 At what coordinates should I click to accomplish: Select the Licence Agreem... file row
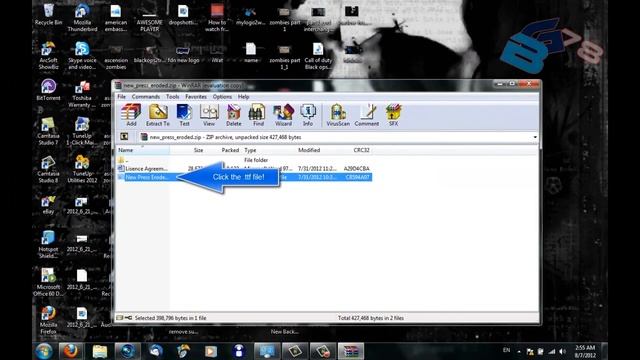click(x=244, y=169)
